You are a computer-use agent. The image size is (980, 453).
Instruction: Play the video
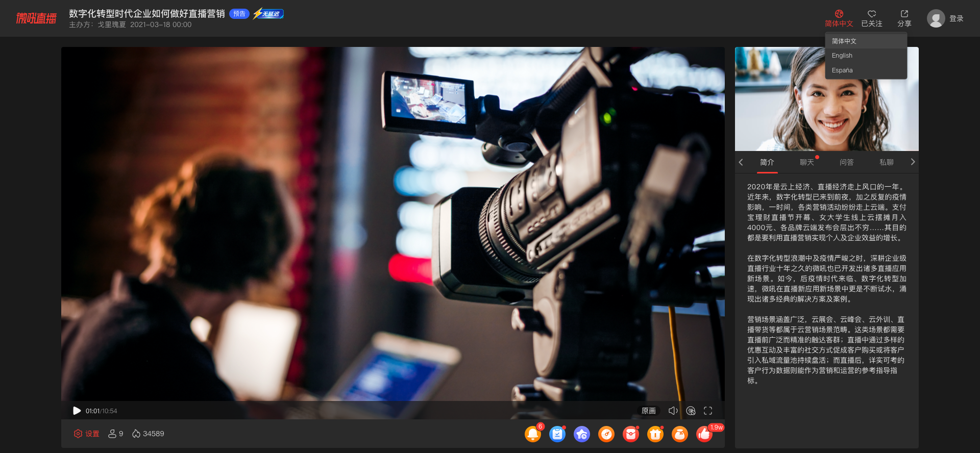(x=77, y=411)
